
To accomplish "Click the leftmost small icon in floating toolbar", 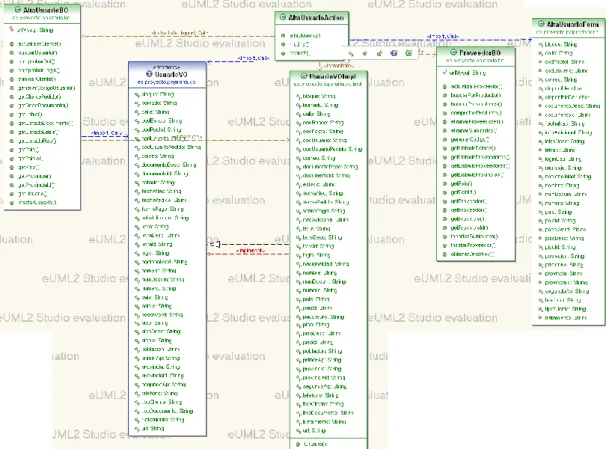I will 351,53.
